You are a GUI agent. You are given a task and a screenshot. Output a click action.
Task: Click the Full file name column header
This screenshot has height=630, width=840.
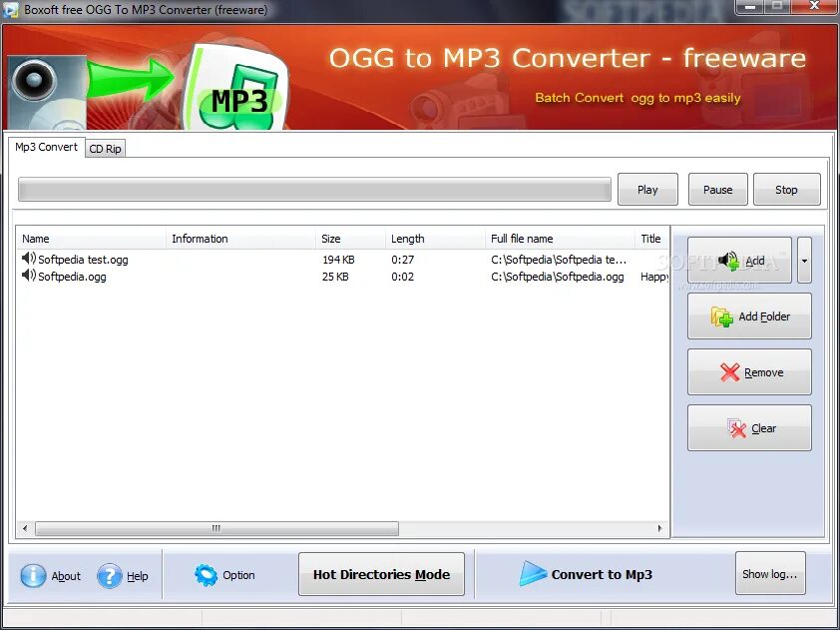pyautogui.click(x=560, y=239)
